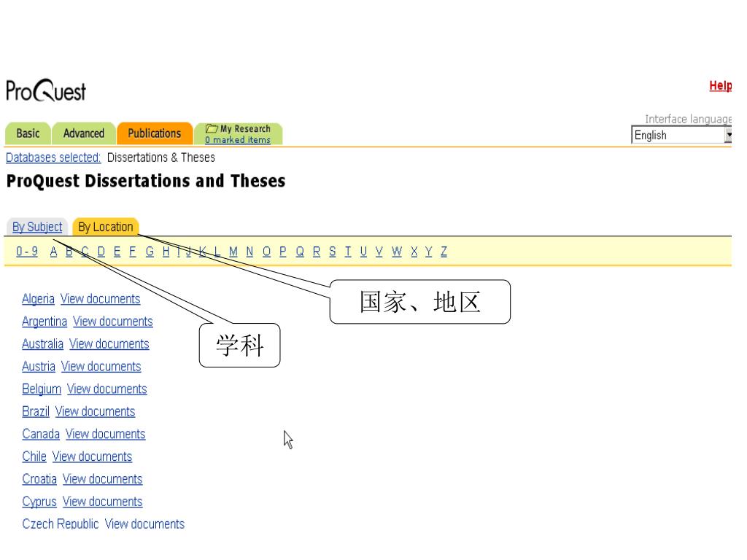View documents for Czech Republic
The image size is (747, 560).
pos(144,524)
